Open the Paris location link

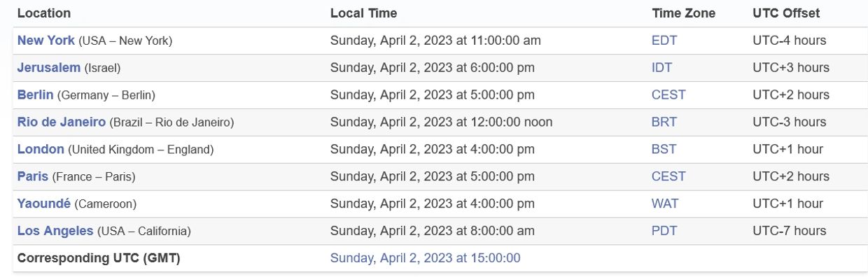[x=33, y=176]
